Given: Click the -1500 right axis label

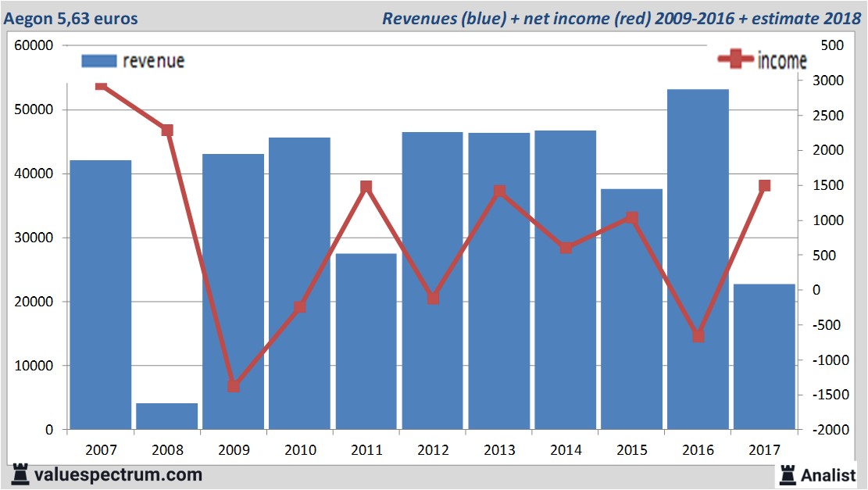Looking at the screenshot, I should coord(830,395).
